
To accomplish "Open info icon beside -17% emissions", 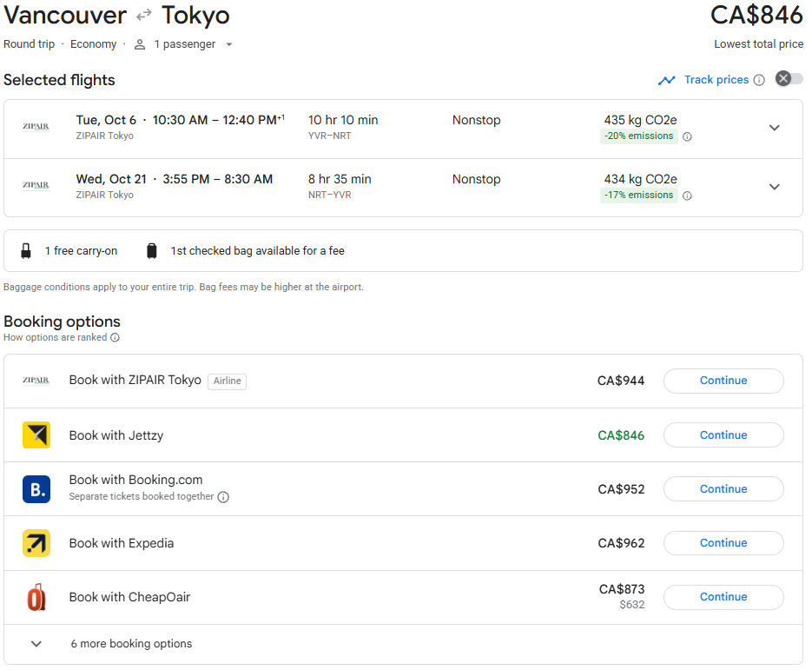I will 687,196.
